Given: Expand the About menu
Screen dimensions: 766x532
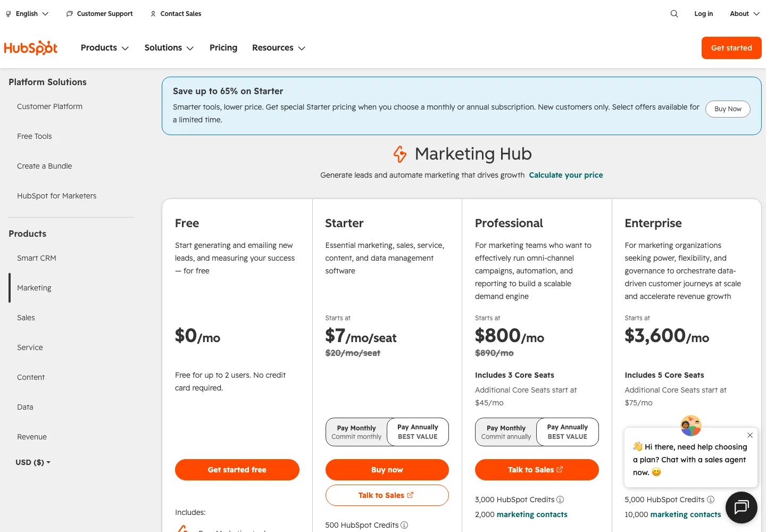Looking at the screenshot, I should tap(745, 14).
